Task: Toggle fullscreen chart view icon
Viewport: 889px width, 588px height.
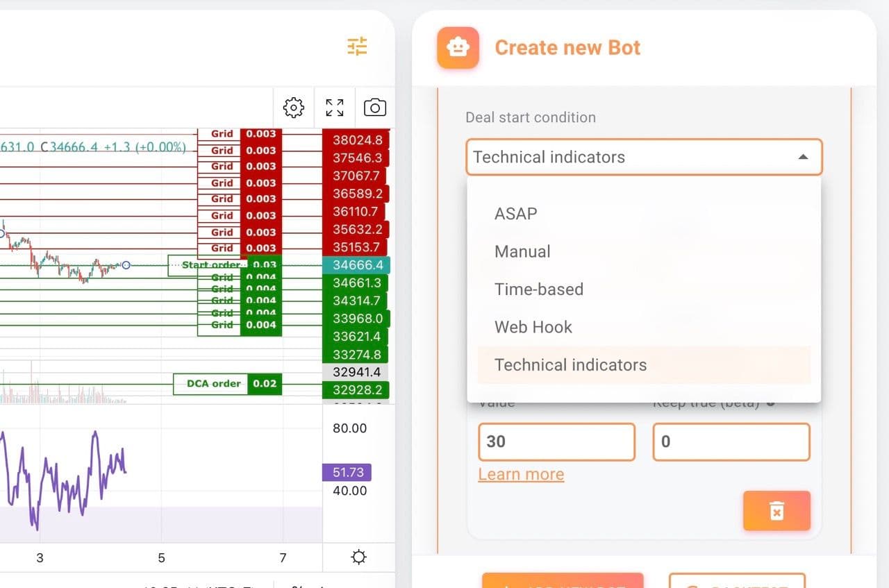Action: (335, 108)
